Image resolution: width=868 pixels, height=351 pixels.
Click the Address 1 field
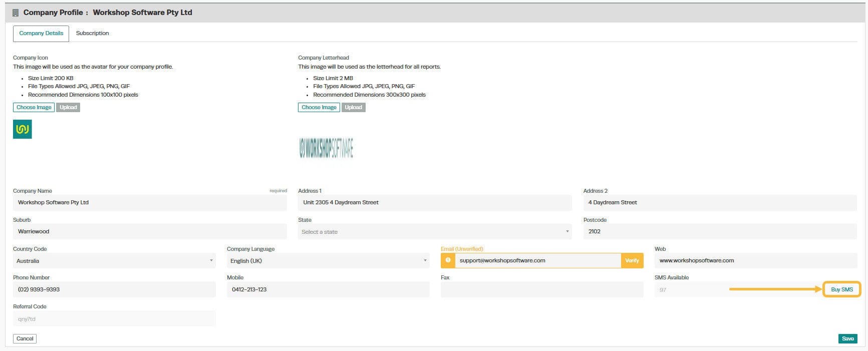435,203
